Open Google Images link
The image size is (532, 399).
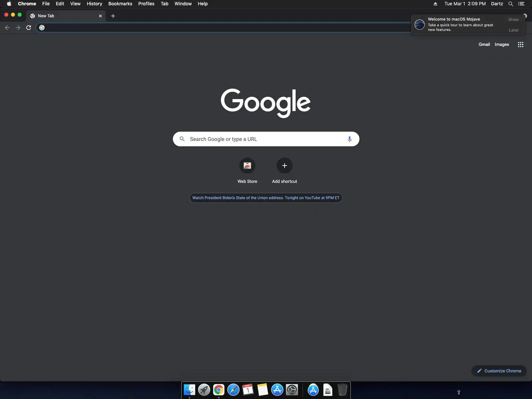(502, 45)
